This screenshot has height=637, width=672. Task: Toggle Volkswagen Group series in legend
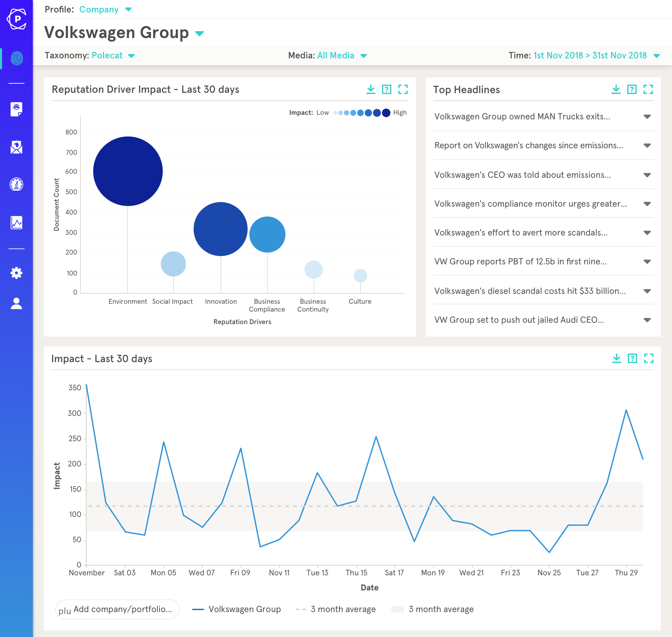[237, 609]
